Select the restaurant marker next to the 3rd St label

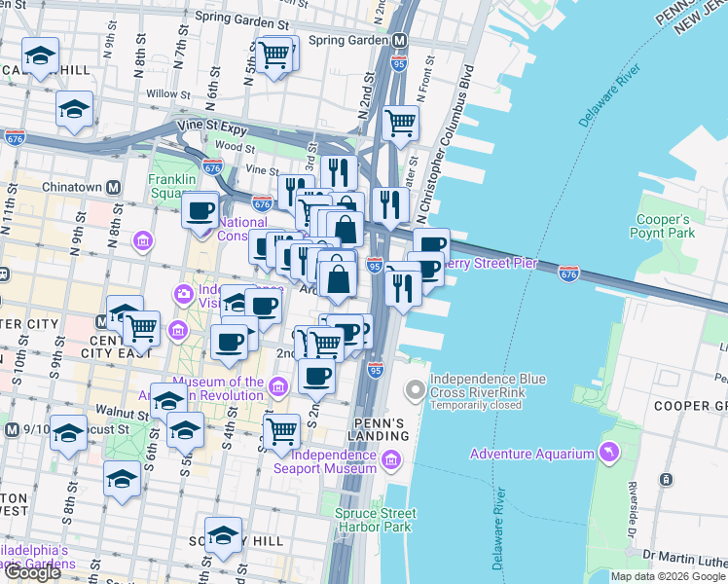(339, 174)
